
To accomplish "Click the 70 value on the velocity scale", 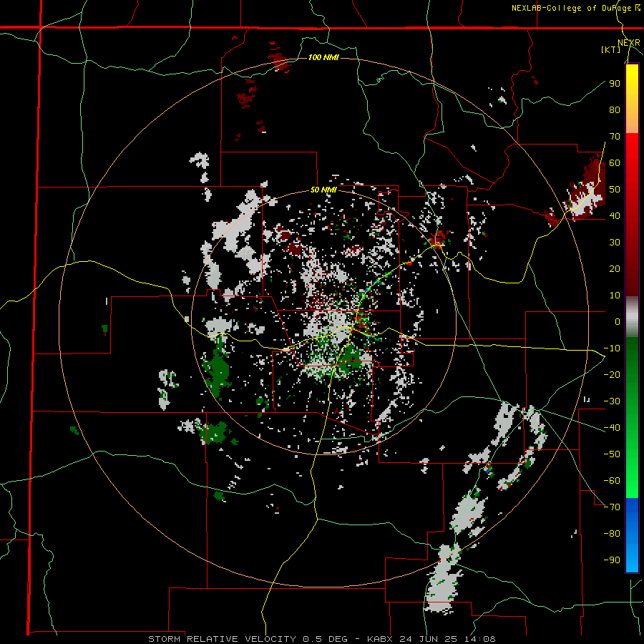I will coord(615,137).
